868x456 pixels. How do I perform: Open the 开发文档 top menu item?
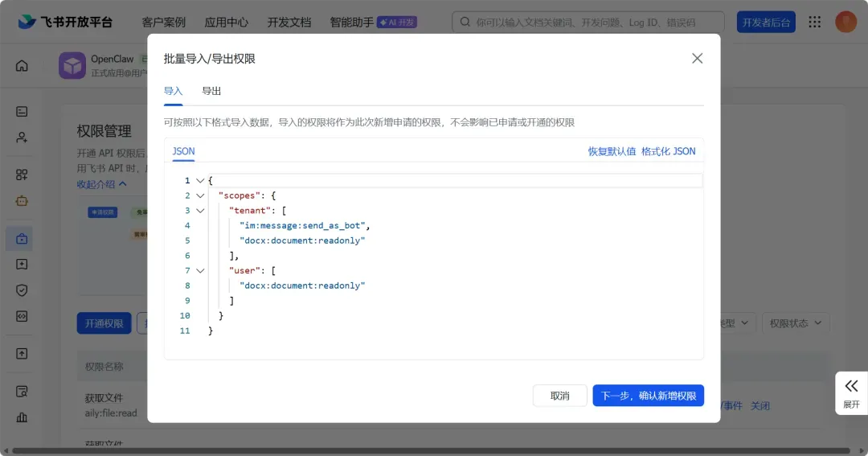(x=289, y=23)
